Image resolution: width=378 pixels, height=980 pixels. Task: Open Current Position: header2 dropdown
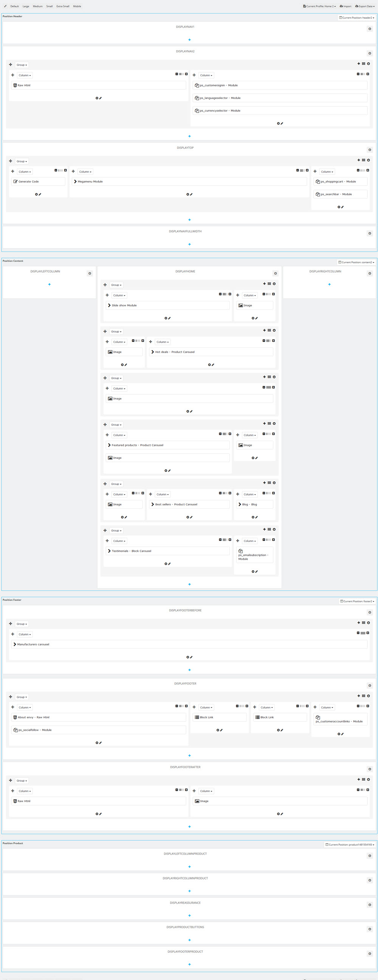(x=357, y=17)
